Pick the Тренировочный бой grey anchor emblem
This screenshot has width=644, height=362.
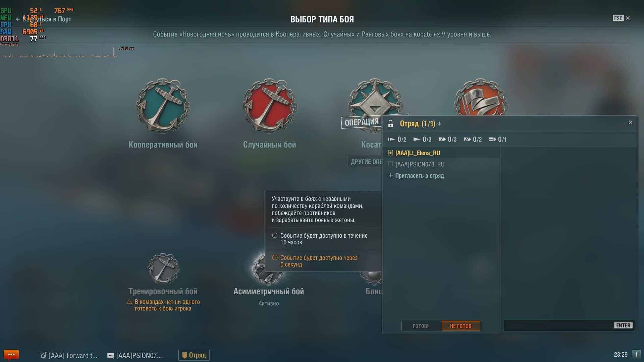click(163, 269)
